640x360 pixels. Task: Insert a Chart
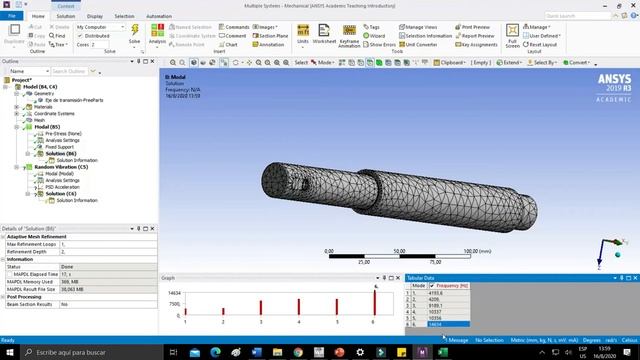tap(228, 44)
